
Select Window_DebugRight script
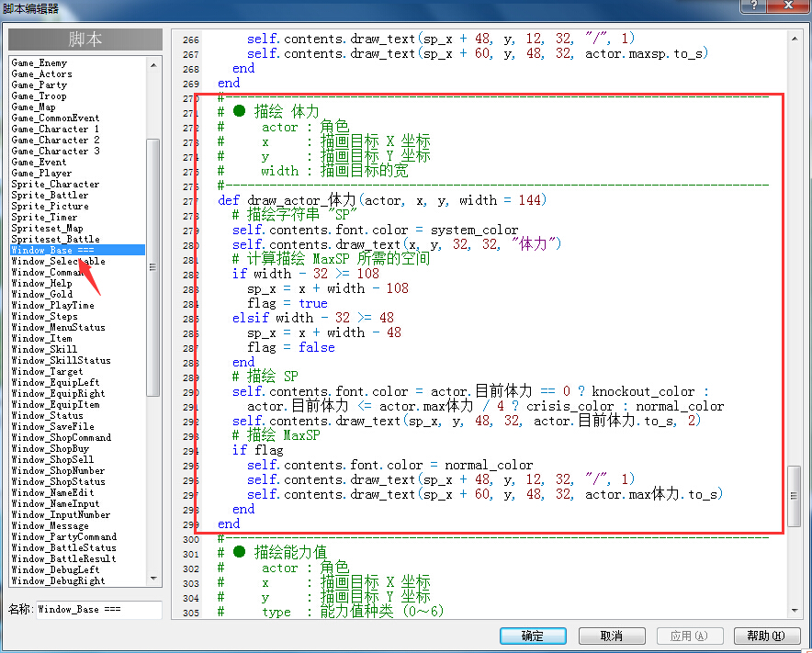coord(58,581)
